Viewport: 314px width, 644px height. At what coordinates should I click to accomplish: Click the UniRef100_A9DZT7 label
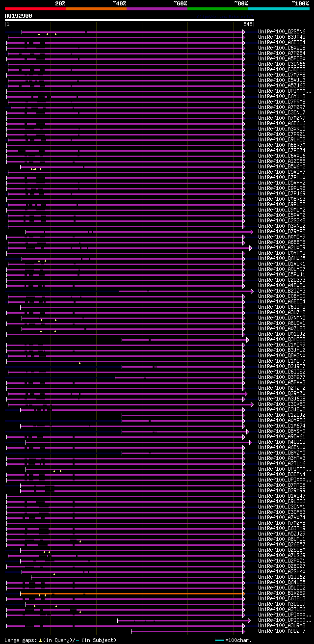(x=282, y=631)
